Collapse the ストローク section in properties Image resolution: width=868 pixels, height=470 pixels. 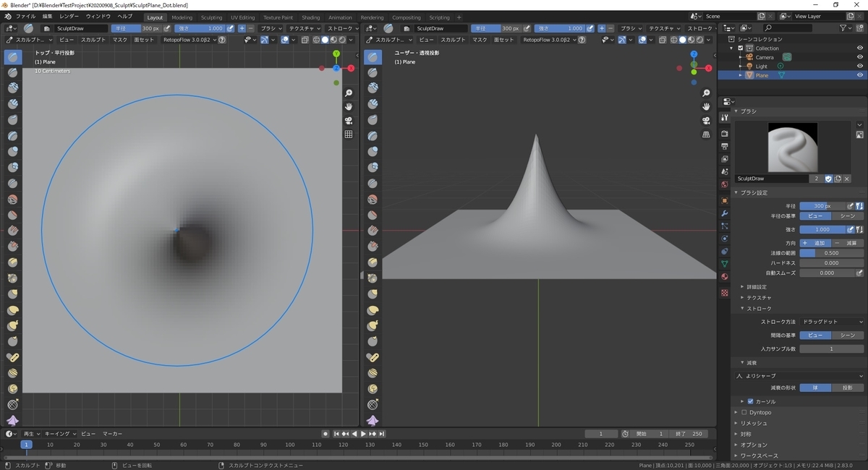click(x=758, y=309)
